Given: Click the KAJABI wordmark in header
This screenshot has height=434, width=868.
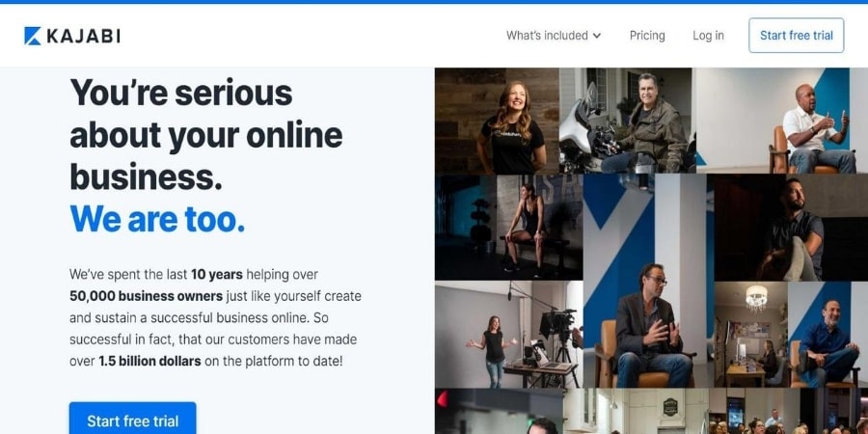Looking at the screenshot, I should (84, 36).
